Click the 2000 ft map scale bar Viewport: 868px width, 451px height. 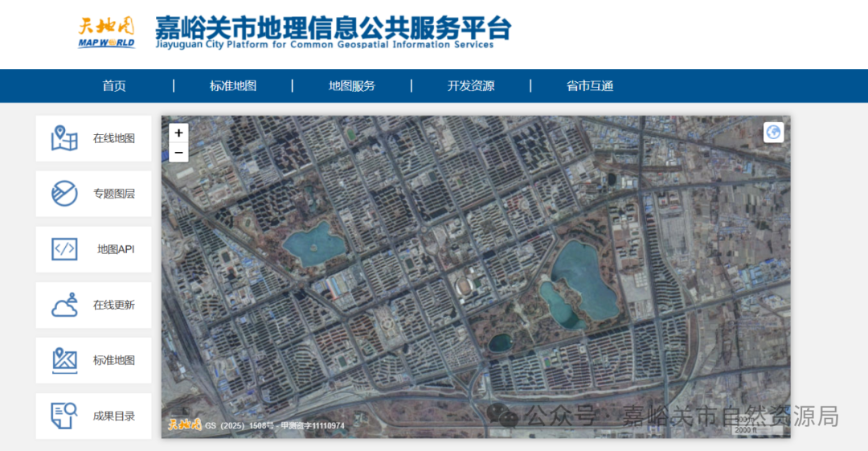coord(755,430)
